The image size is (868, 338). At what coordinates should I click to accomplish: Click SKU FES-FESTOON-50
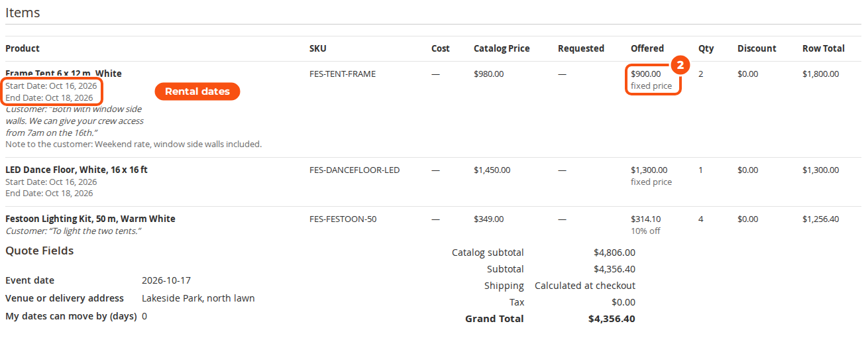[343, 219]
